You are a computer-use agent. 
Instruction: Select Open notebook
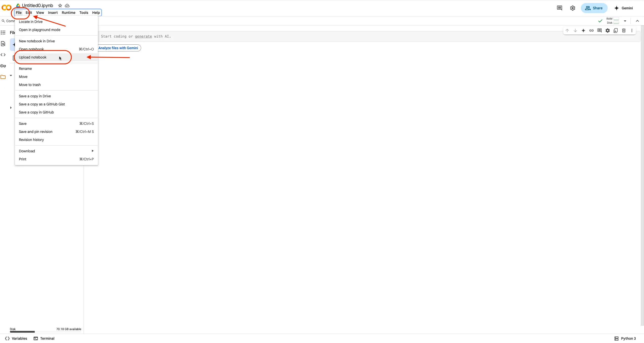point(56,49)
